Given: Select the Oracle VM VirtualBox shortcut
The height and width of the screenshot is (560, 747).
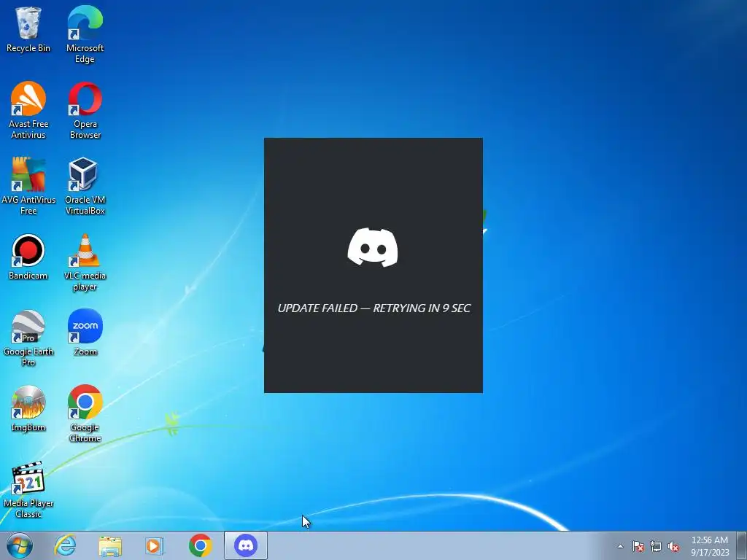Looking at the screenshot, I should (85, 186).
